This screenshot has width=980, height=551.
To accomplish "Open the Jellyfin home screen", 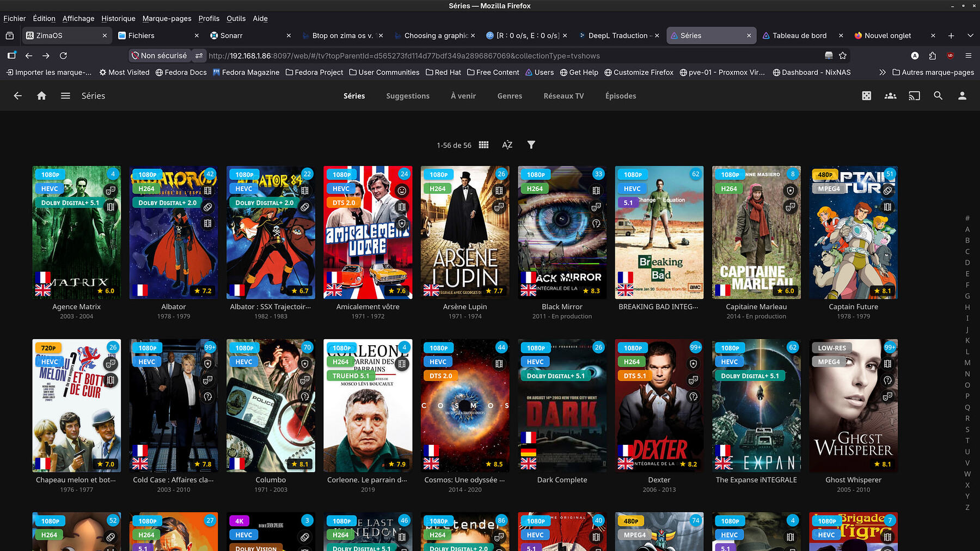I will pyautogui.click(x=41, y=96).
